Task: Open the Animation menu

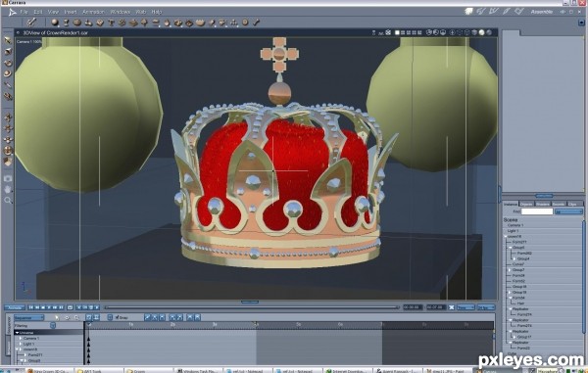Action: pos(93,12)
